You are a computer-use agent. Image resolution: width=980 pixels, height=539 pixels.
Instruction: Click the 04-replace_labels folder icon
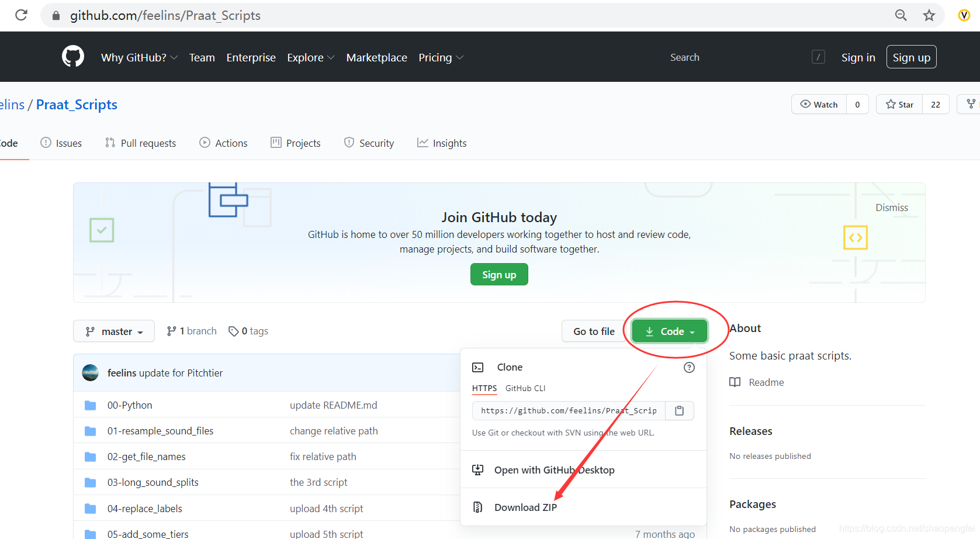90,509
